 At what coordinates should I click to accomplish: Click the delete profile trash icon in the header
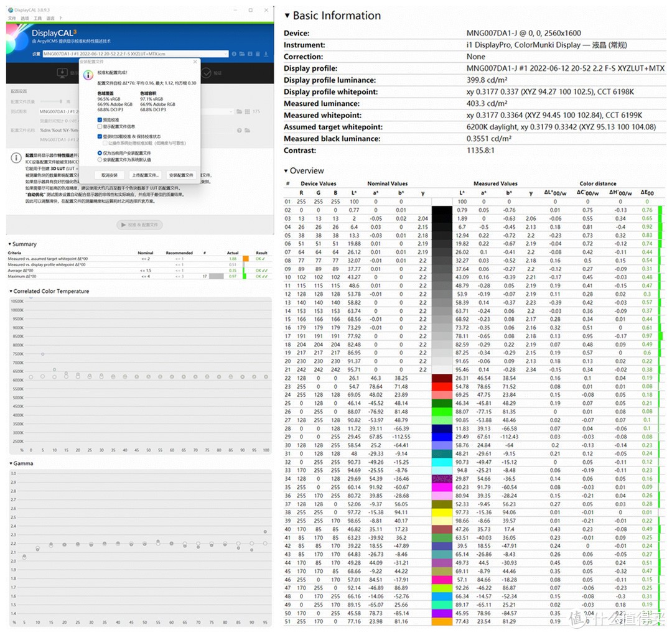[x=258, y=54]
